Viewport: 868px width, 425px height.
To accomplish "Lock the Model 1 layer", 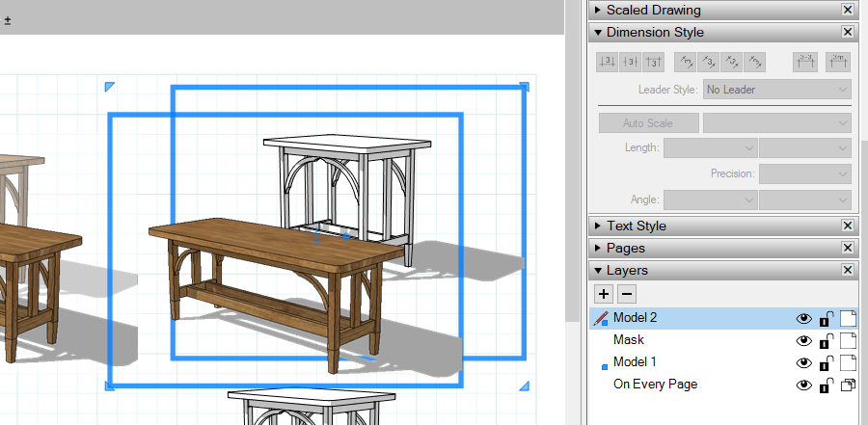I will pos(827,363).
